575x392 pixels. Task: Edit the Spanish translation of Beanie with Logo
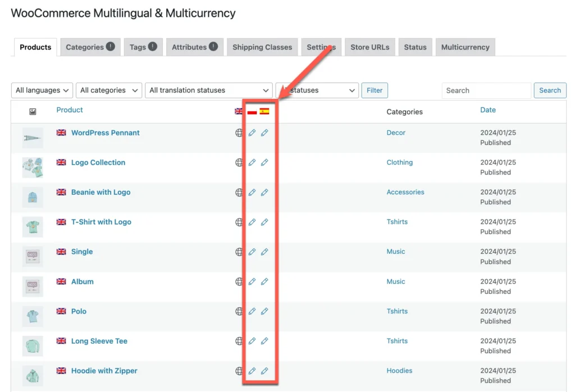(264, 192)
